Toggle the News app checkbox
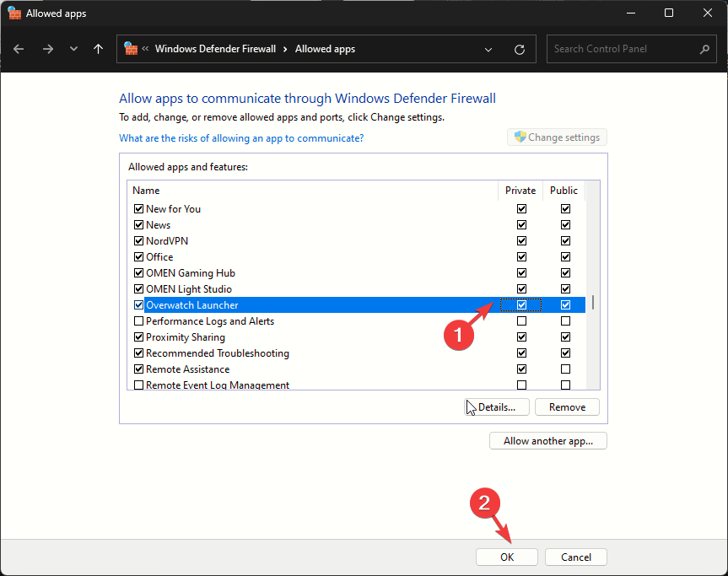Screen dimensions: 728x576 [138, 225]
